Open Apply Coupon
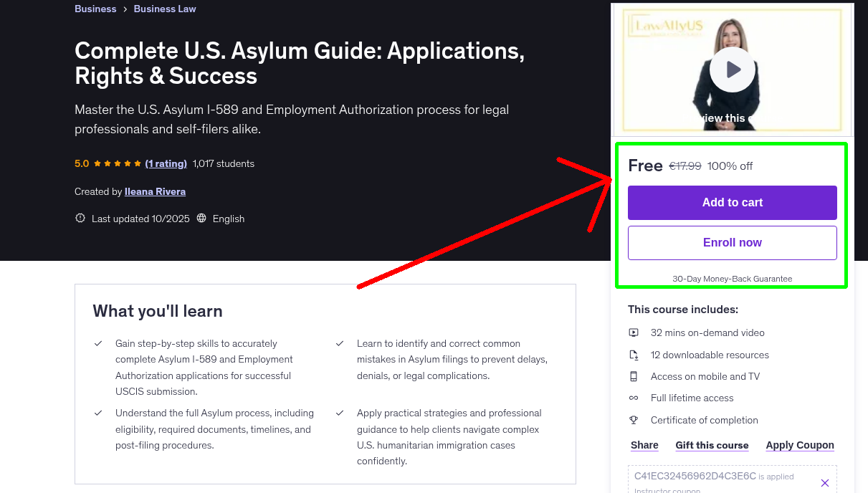 (x=800, y=444)
